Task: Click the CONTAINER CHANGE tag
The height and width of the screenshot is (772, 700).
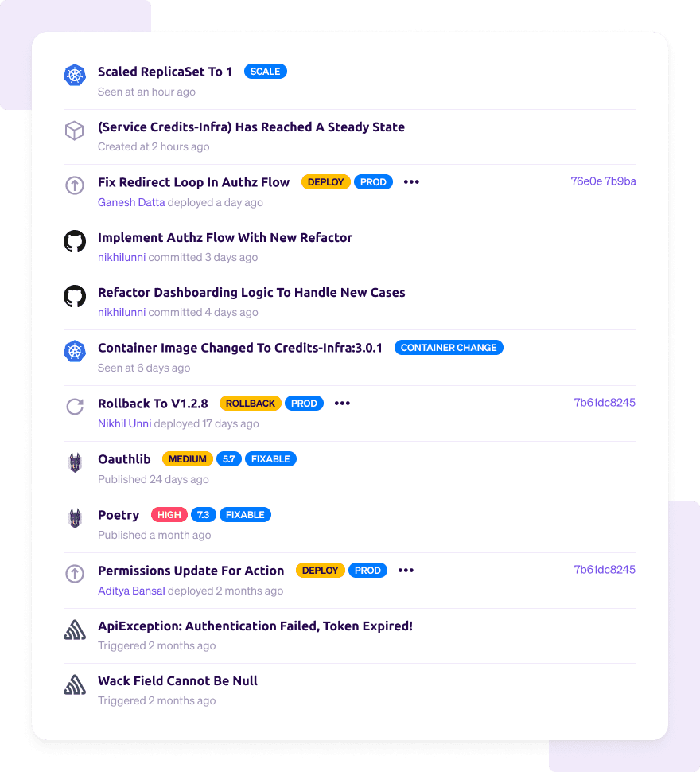Action: pos(449,348)
